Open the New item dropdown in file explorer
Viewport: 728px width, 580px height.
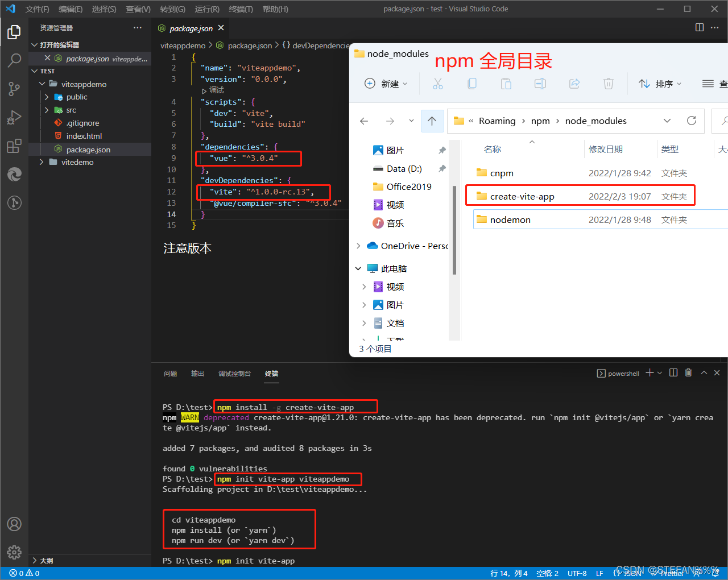click(x=386, y=84)
